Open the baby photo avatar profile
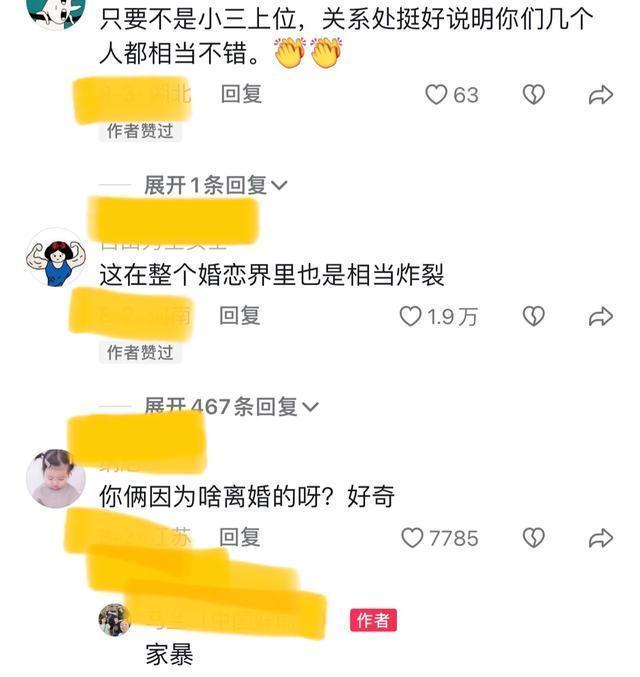The width and height of the screenshot is (640, 677). click(55, 478)
